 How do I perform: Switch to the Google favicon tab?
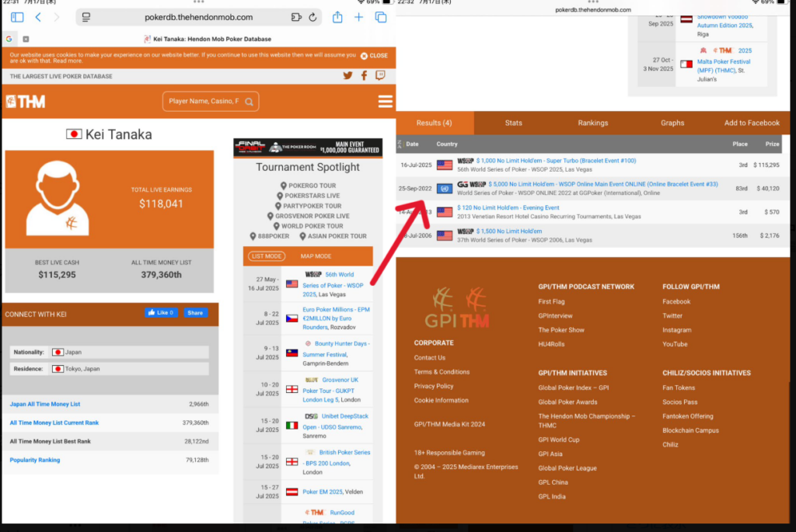tap(9, 39)
